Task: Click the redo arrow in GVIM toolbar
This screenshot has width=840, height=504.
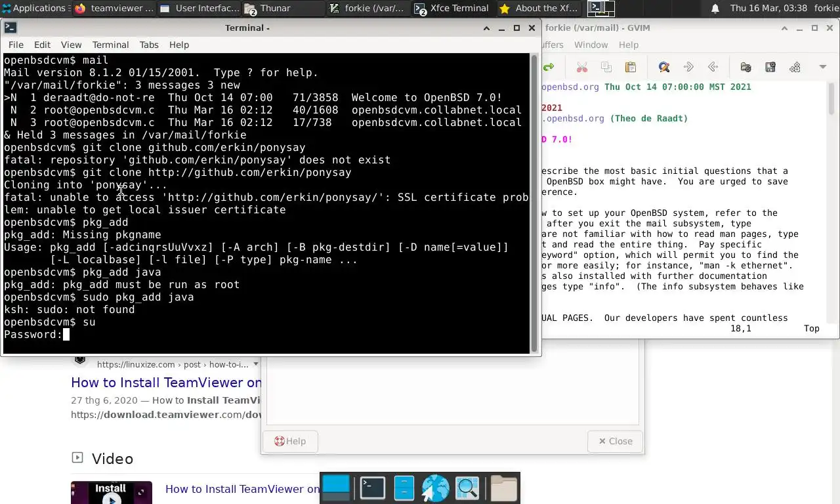Action: point(549,67)
